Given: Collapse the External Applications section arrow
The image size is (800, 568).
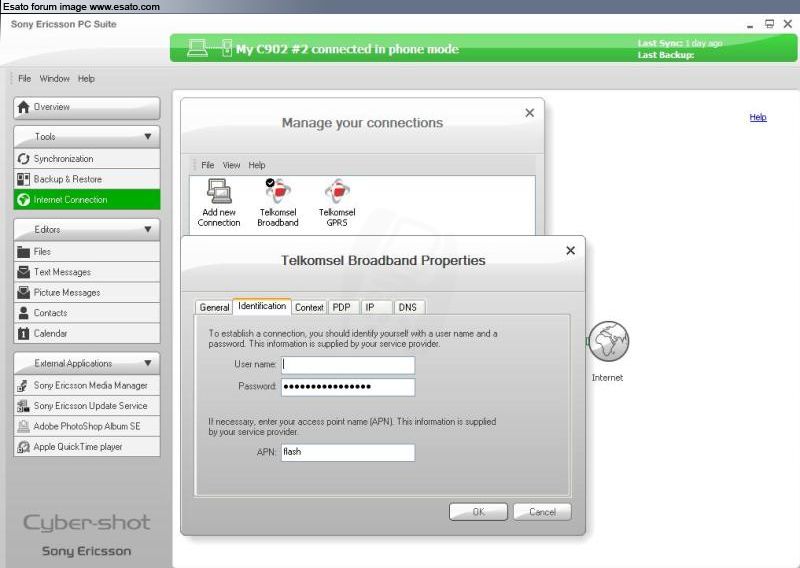Looking at the screenshot, I should click(147, 363).
